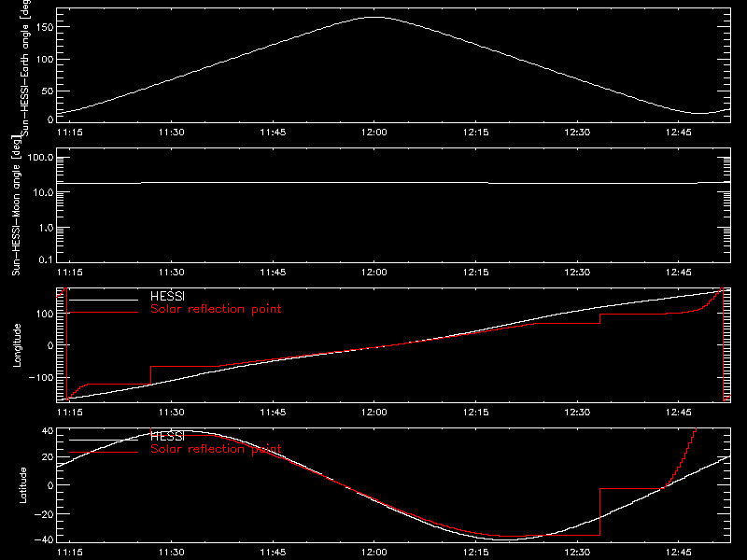Select the 11:30 label under Earth angle plot
Viewport: 747px width, 560px height.
[171, 133]
